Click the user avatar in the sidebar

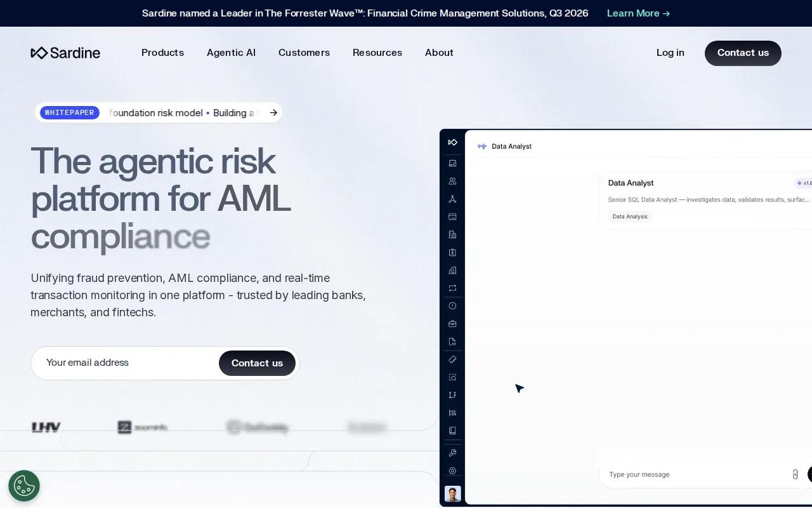pyautogui.click(x=453, y=494)
